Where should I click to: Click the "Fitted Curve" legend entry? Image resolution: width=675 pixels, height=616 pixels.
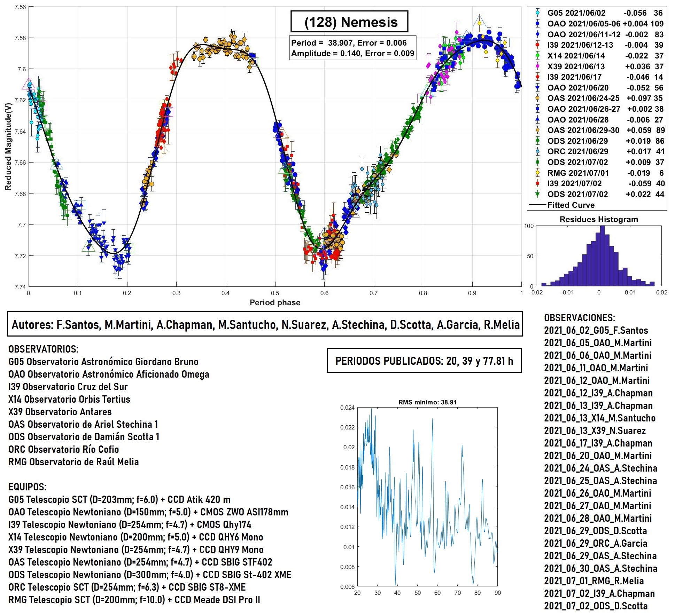pos(562,205)
